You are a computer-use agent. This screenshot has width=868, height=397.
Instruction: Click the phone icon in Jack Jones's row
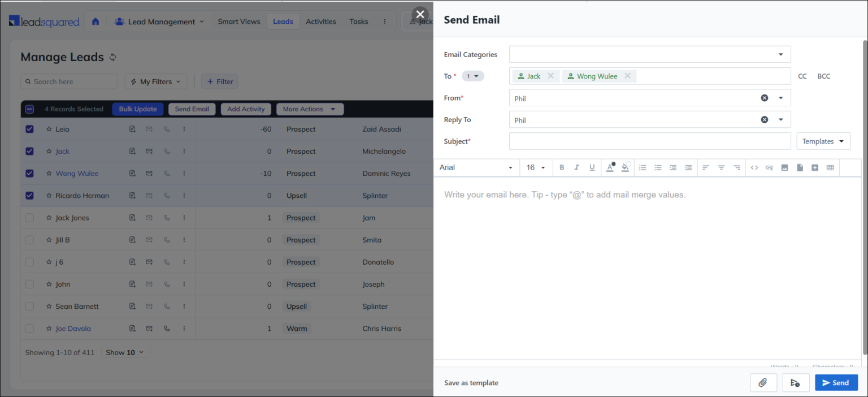coord(166,218)
